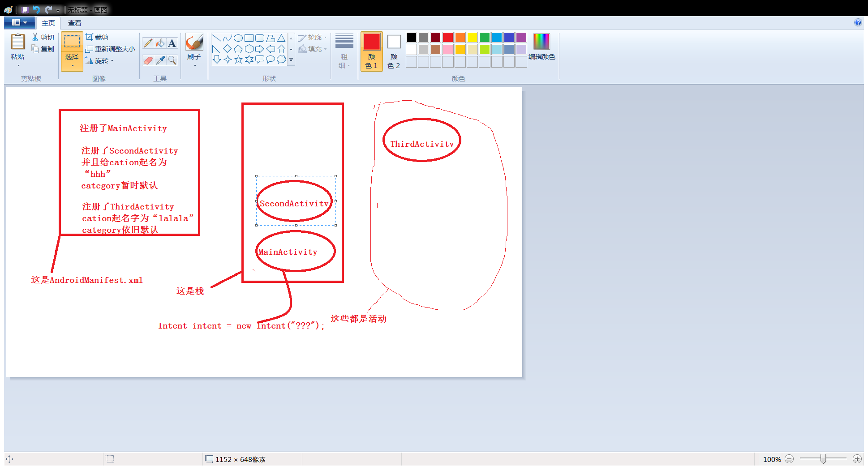868x470 pixels.
Task: Pick the green color swatch
Action: tap(485, 37)
